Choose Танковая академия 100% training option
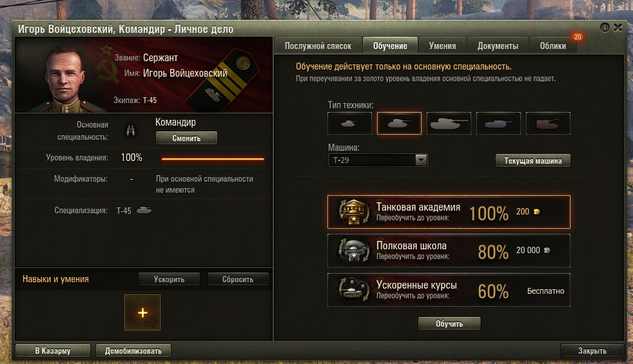Screen dimensions: 633x364 click(x=449, y=212)
